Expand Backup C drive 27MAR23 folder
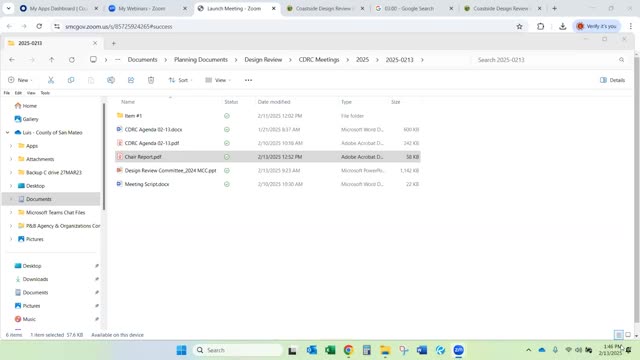 [x=11, y=173]
